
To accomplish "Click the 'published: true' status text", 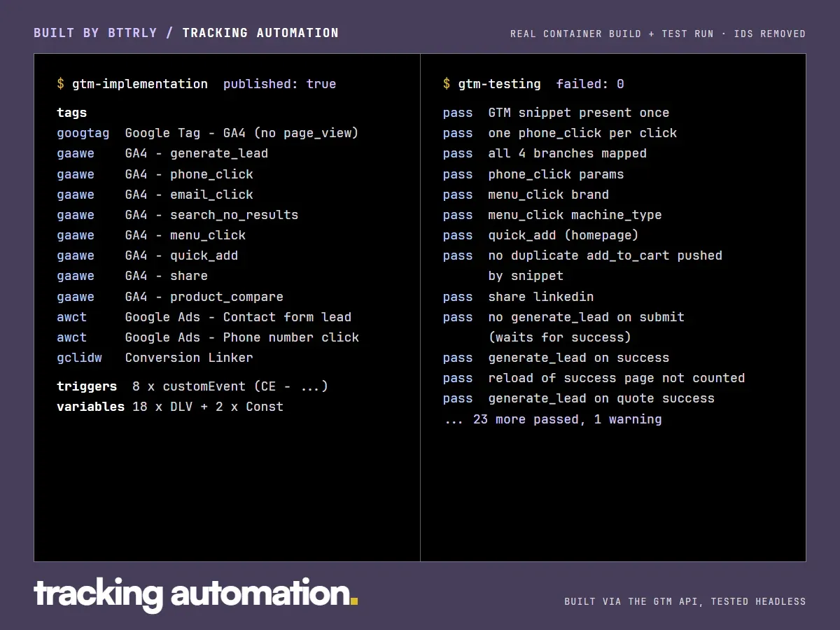I will (x=279, y=84).
